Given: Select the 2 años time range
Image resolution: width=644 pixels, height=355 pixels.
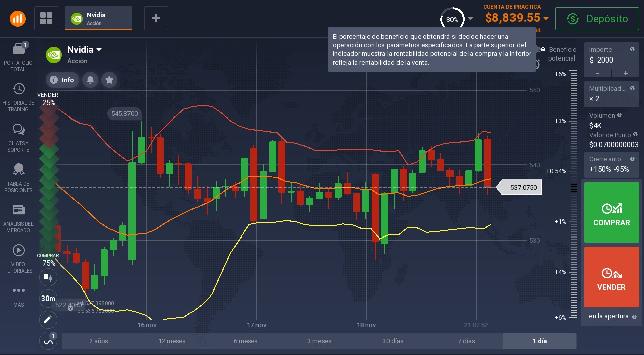Looking at the screenshot, I should click(x=99, y=341).
